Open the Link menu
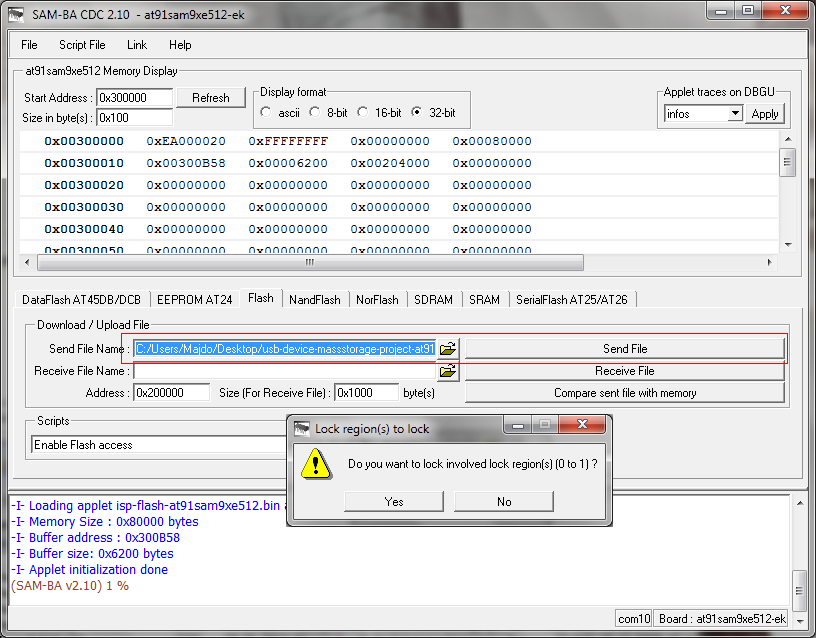816x638 pixels. point(137,45)
